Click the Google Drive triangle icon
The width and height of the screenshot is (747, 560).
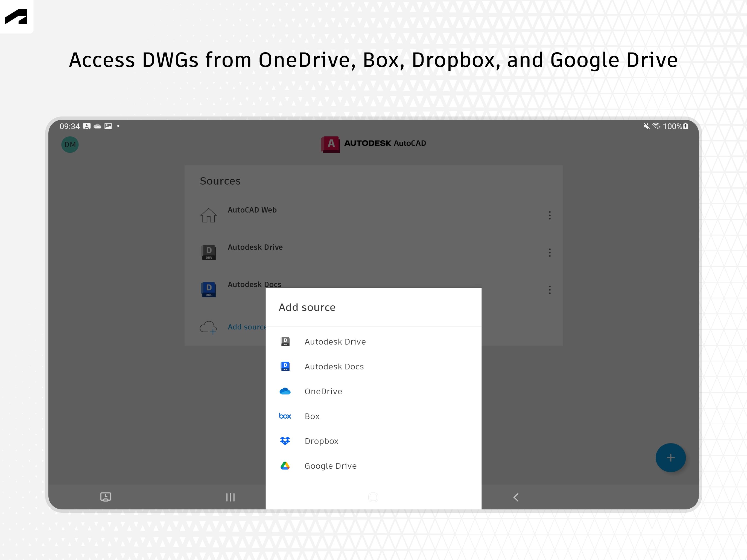click(x=285, y=466)
